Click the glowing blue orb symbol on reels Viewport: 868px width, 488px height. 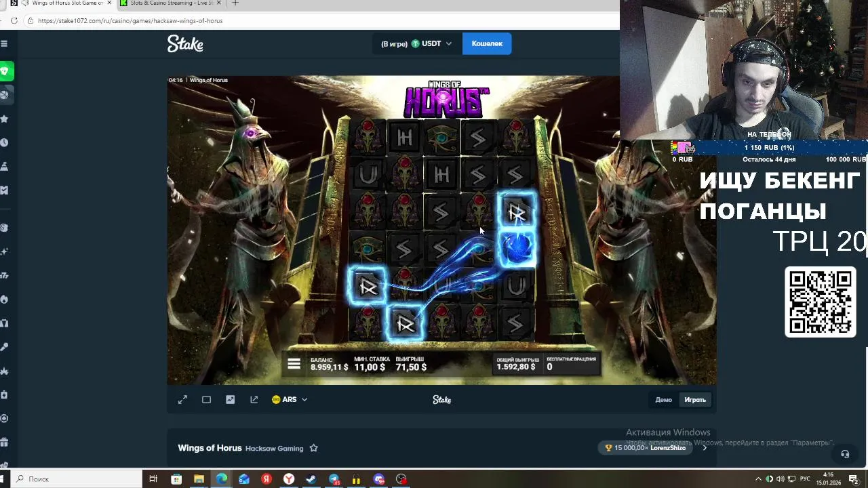point(517,248)
